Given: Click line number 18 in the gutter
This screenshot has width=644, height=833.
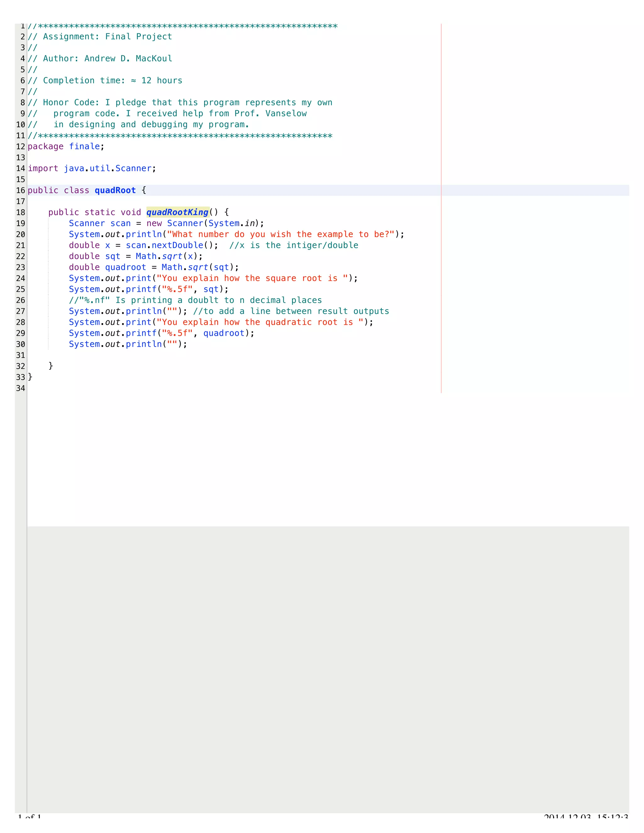Looking at the screenshot, I should click(x=21, y=212).
